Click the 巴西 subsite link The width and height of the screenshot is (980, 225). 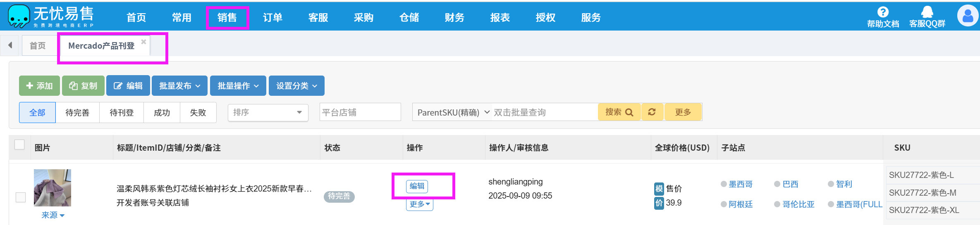pos(790,184)
